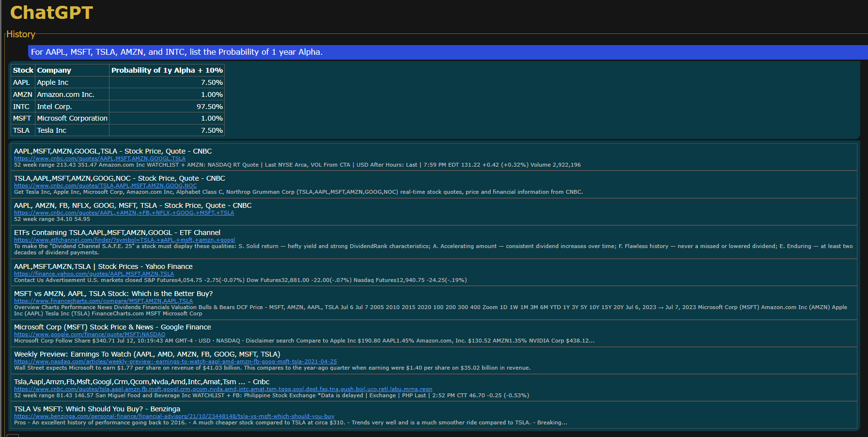Click the Probability of 1y Alpha header
The width and height of the screenshot is (868, 437).
[x=167, y=70]
